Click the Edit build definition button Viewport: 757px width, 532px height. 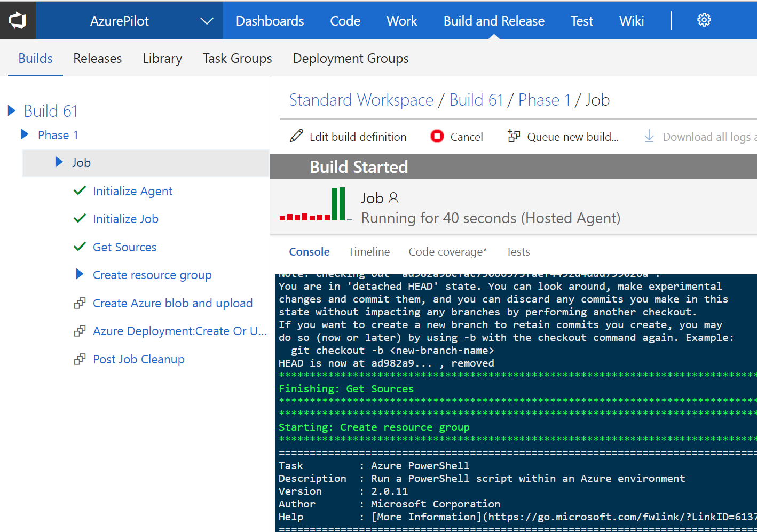pos(348,137)
